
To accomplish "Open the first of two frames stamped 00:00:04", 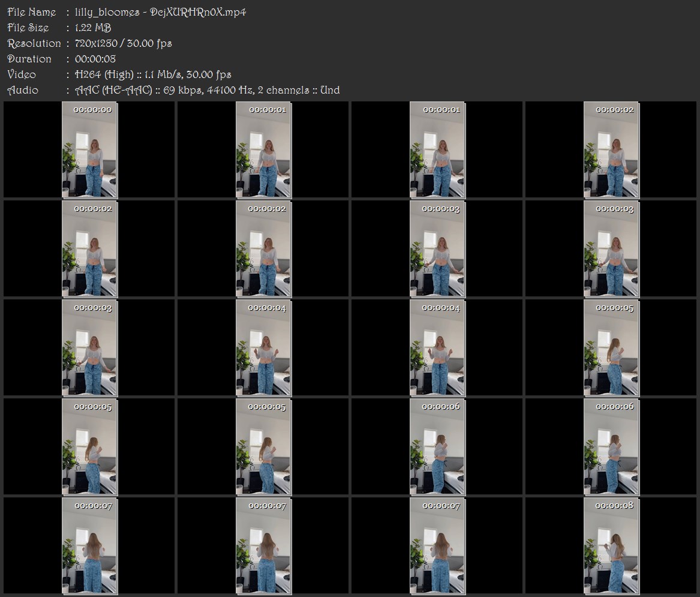I will pos(263,348).
